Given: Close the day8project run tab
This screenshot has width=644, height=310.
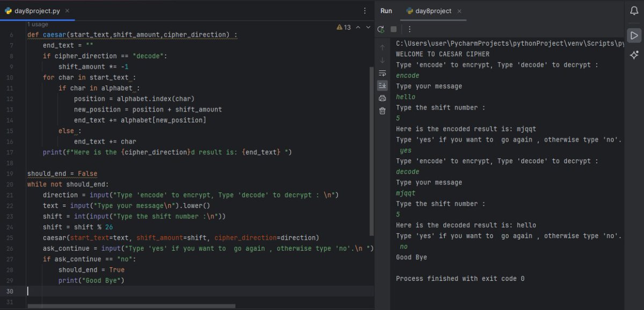Looking at the screenshot, I should coord(459,11).
